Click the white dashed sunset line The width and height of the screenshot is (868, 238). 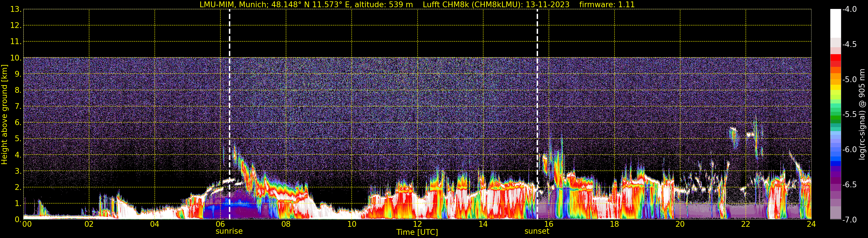(537, 114)
